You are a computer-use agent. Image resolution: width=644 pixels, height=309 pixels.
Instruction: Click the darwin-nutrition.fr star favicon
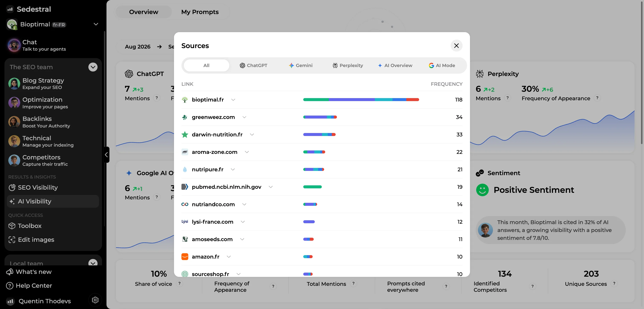[x=185, y=135]
